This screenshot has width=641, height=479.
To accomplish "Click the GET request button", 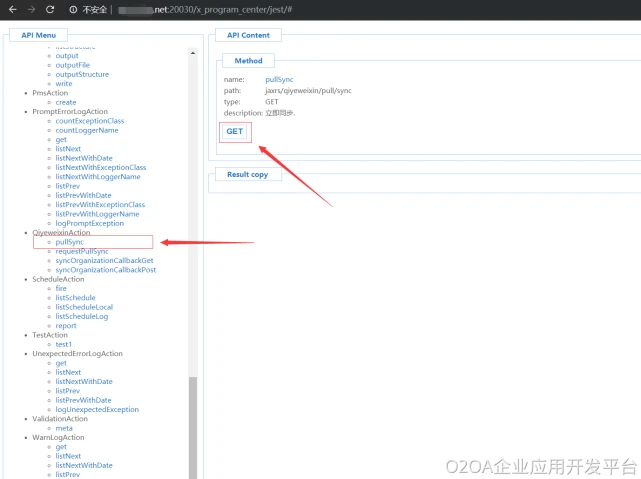I will point(235,132).
